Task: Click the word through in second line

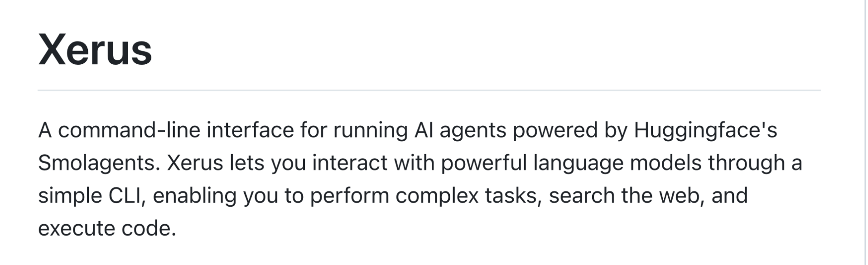Action: 746,164
